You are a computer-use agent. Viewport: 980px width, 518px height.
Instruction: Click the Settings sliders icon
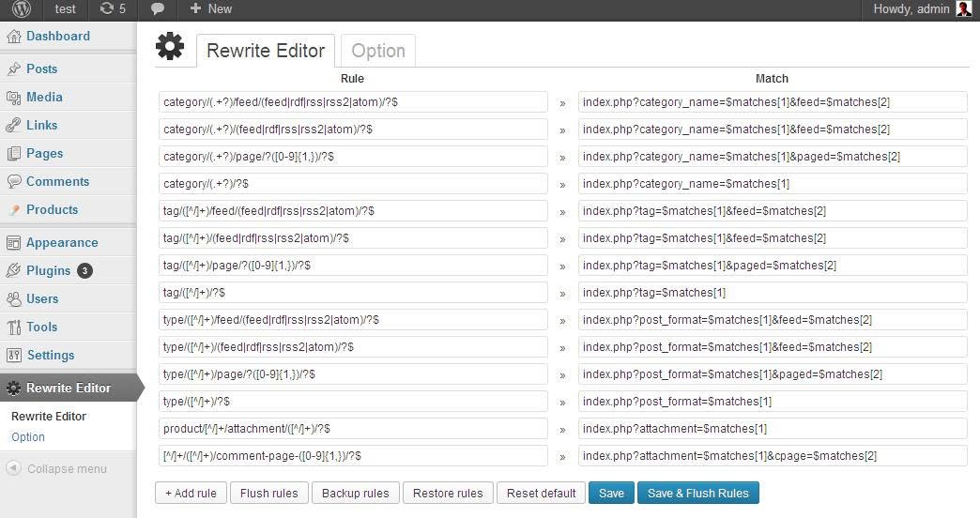(x=14, y=356)
